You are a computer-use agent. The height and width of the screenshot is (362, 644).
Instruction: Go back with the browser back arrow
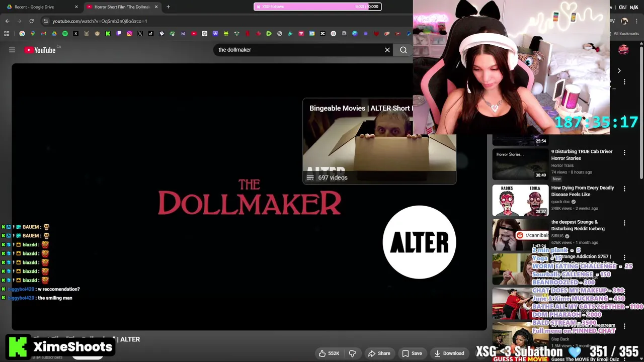(x=7, y=21)
